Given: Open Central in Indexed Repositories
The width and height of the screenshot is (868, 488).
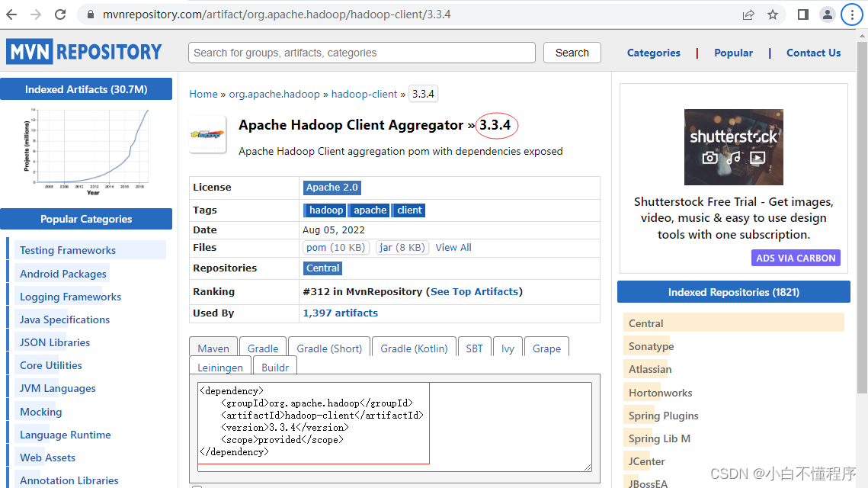Looking at the screenshot, I should coord(646,323).
